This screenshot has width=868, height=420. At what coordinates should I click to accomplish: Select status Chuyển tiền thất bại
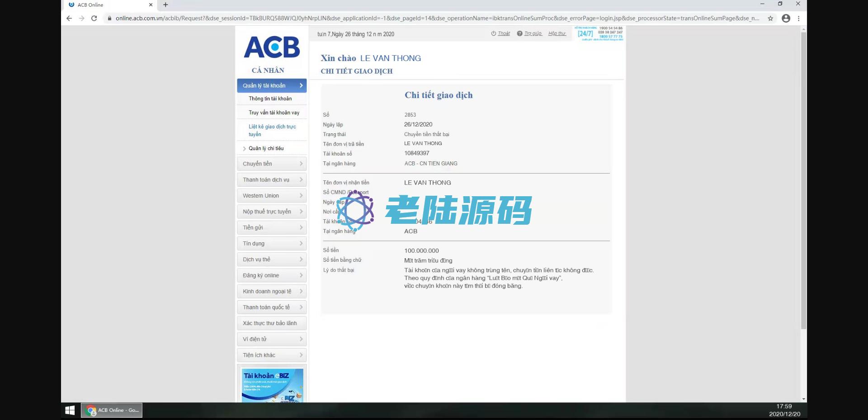427,134
